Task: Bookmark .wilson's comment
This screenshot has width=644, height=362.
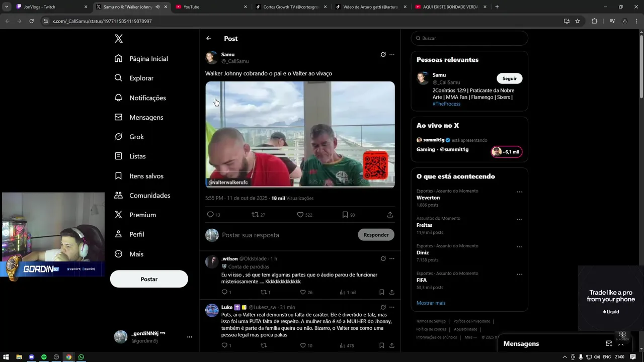Action: 382,292
